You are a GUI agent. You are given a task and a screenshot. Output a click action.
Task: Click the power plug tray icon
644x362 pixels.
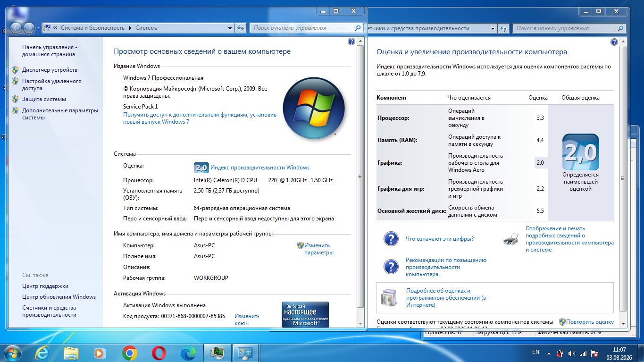tap(560, 353)
